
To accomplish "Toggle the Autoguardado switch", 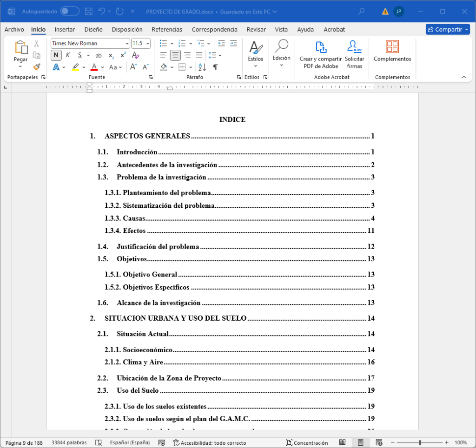I will pos(70,11).
